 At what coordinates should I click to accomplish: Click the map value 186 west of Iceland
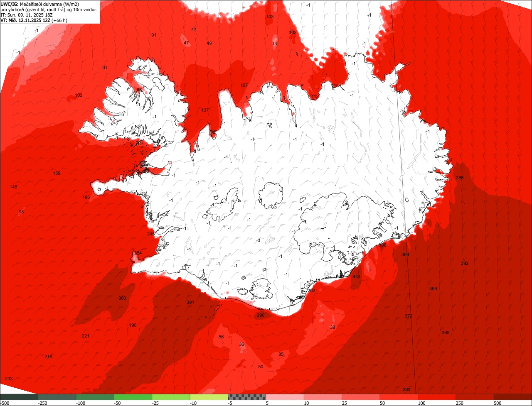(x=86, y=197)
